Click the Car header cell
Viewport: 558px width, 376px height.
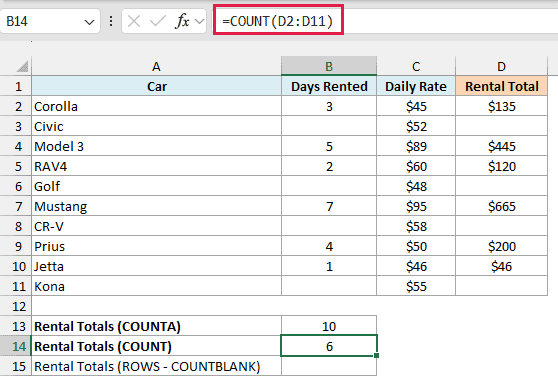point(156,86)
